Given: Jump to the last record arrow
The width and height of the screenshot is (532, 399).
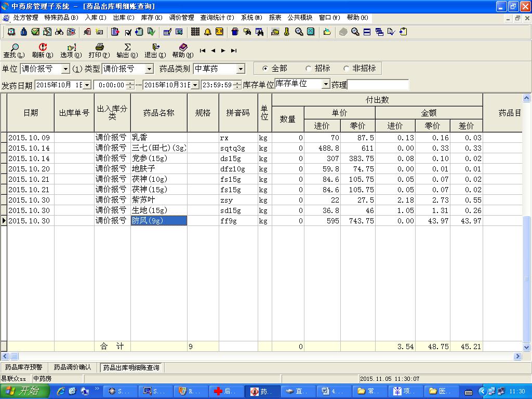Looking at the screenshot, I should [x=234, y=50].
